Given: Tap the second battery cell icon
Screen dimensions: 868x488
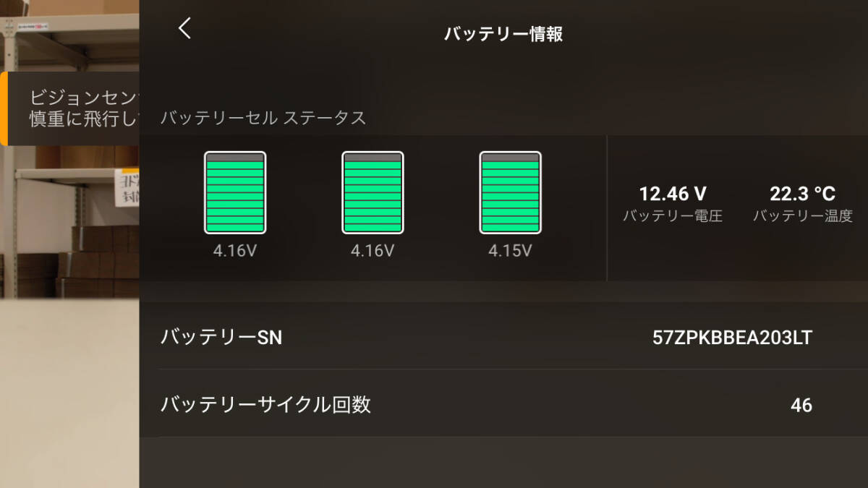Looking at the screenshot, I should 373,192.
